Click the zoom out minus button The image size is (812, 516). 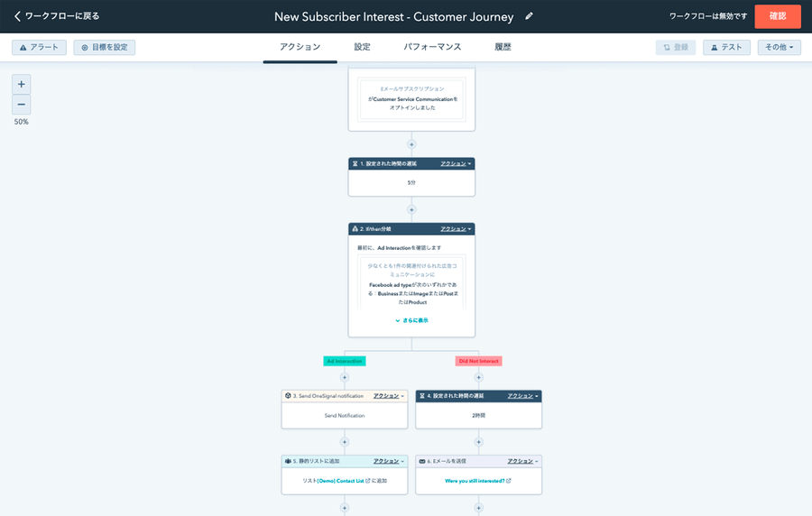tap(21, 105)
